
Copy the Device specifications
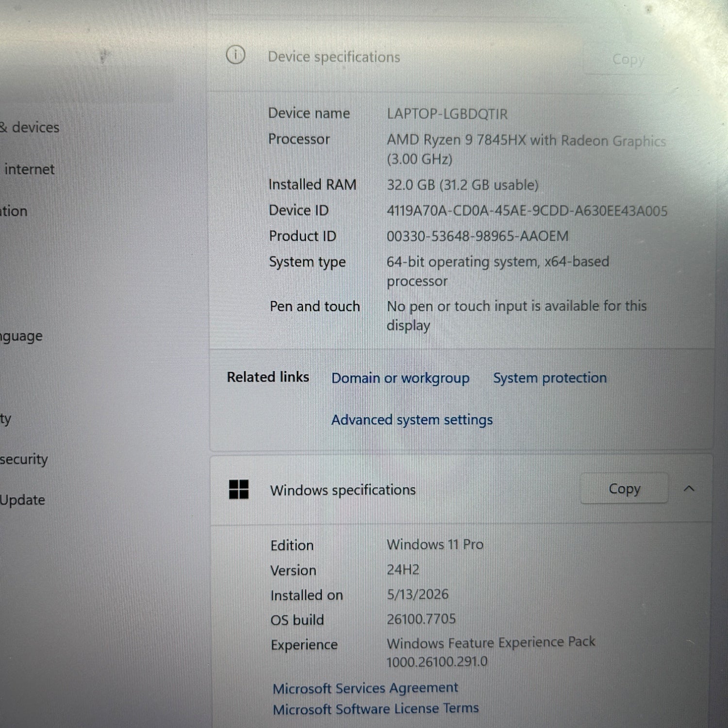coord(628,59)
